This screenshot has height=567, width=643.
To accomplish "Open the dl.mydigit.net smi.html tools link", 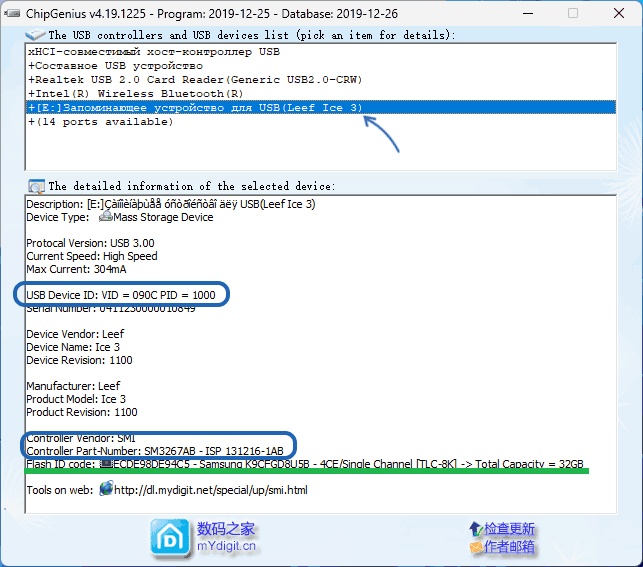I will pyautogui.click(x=211, y=490).
